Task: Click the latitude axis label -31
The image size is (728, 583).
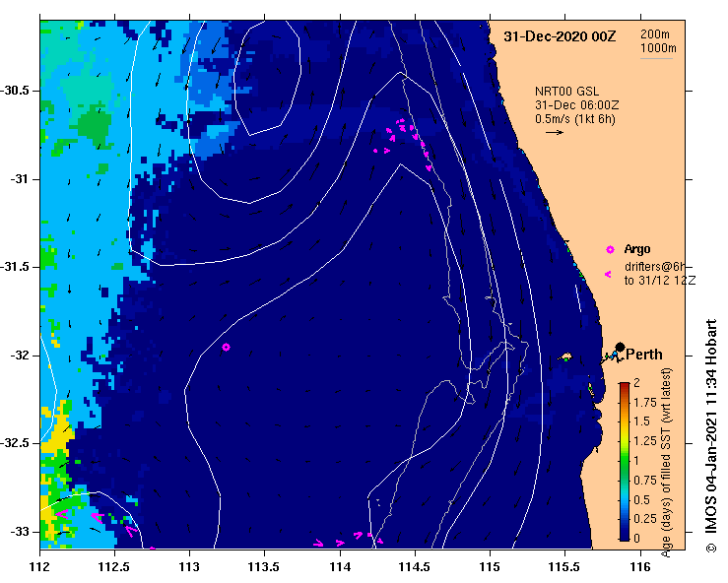Action: [20, 179]
